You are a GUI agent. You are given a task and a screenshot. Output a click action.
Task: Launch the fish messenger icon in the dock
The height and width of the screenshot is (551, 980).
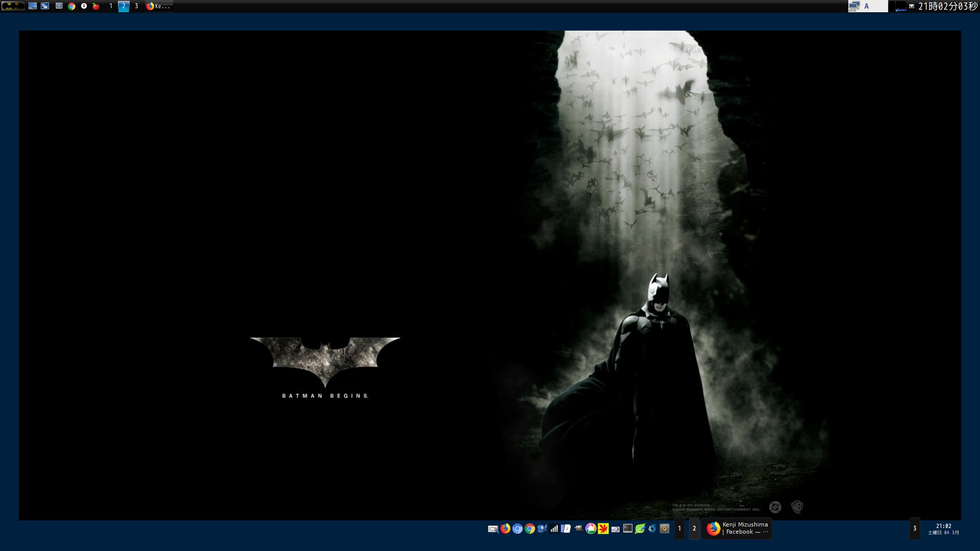(x=541, y=529)
